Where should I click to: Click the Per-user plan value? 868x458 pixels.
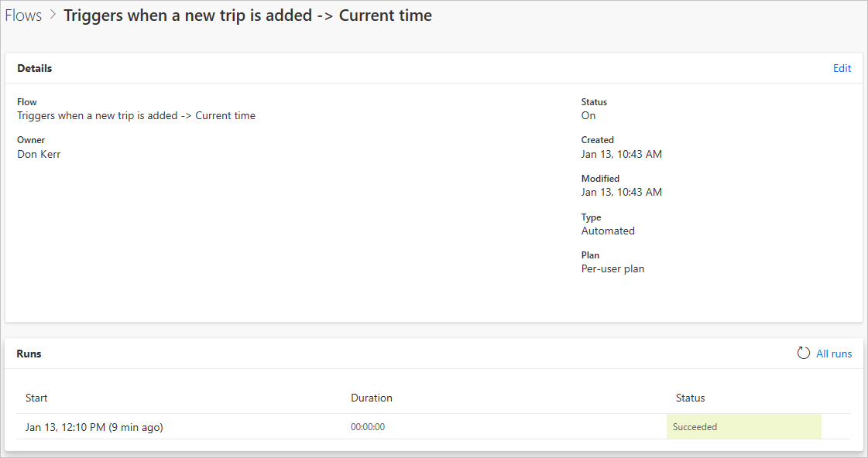[x=612, y=268]
